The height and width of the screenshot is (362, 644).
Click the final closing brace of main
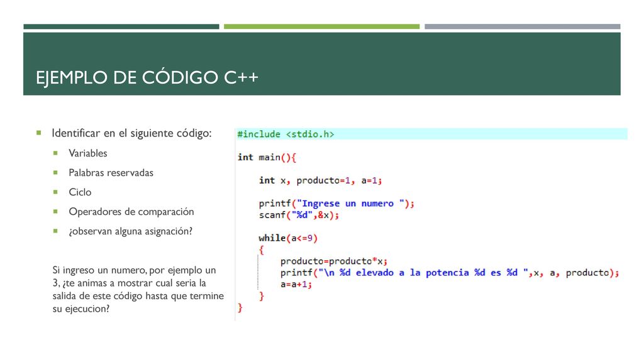click(240, 308)
